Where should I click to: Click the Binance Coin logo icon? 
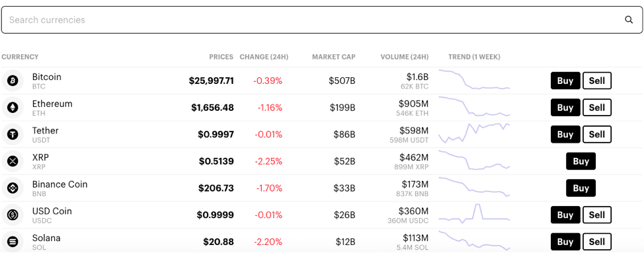(13, 188)
